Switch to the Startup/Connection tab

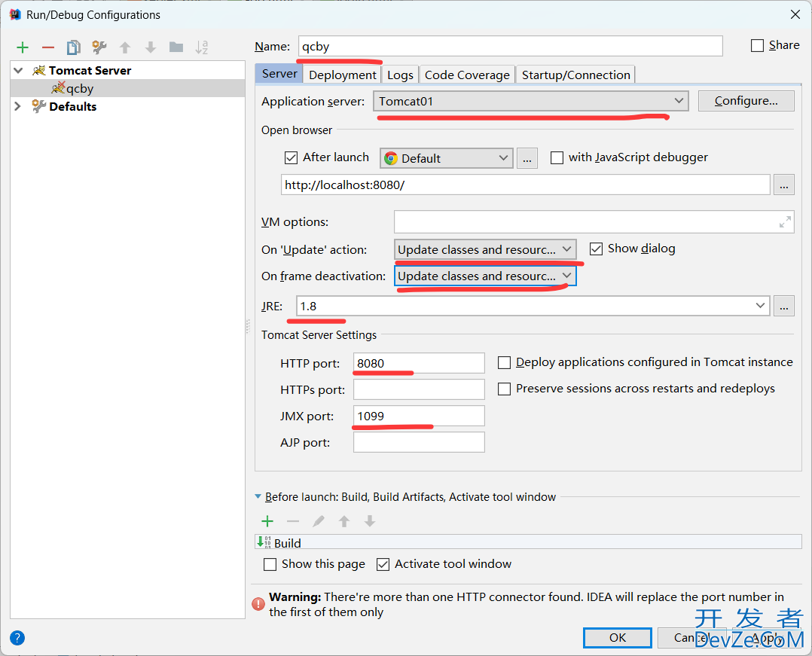(575, 75)
